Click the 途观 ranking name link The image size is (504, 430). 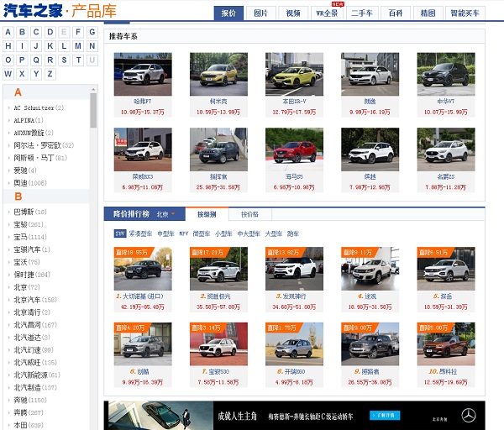[370, 296]
